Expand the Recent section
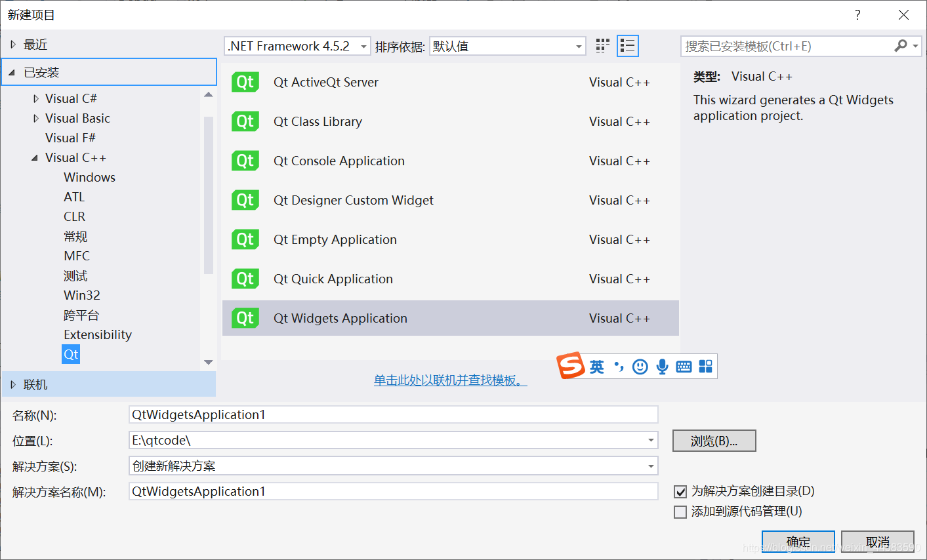The height and width of the screenshot is (560, 927). coord(13,45)
